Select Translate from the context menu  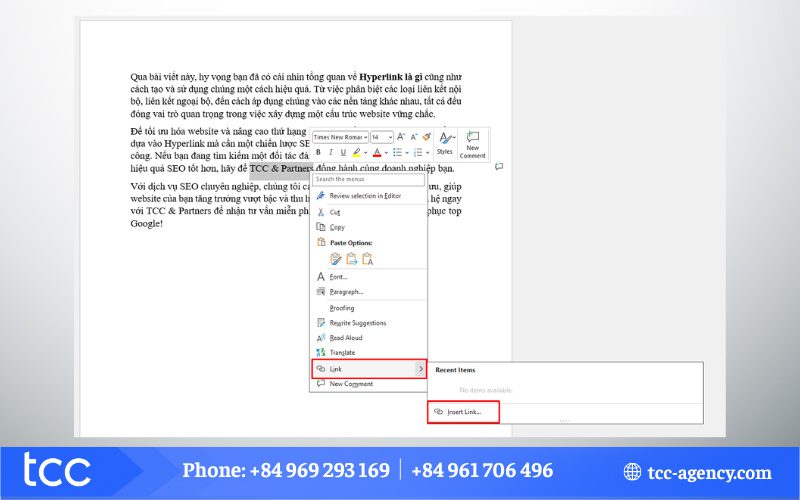coord(343,353)
